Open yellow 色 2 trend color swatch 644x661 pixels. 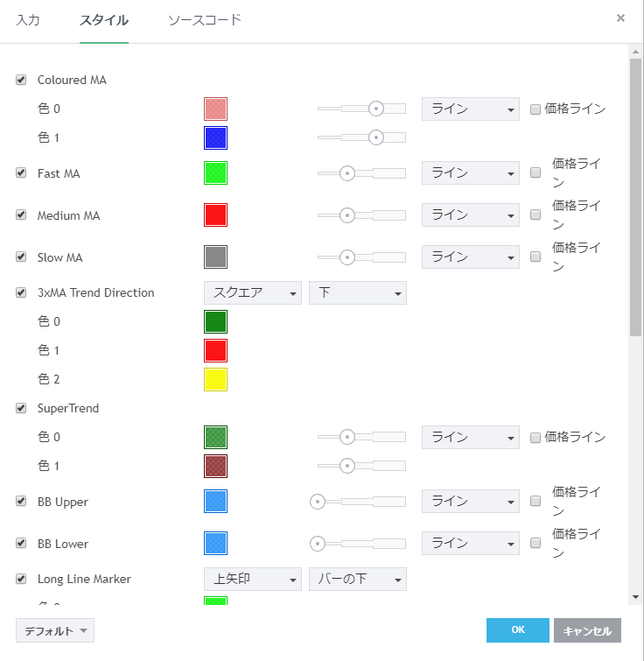(215, 379)
